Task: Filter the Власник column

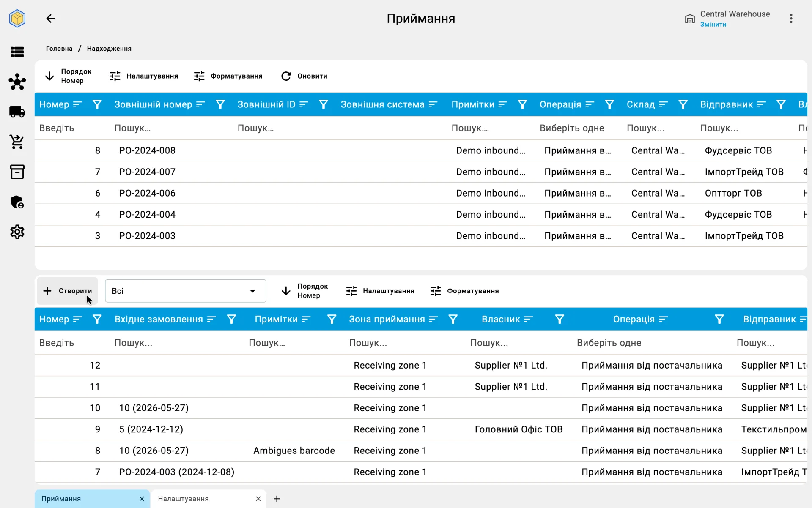Action: point(559,319)
